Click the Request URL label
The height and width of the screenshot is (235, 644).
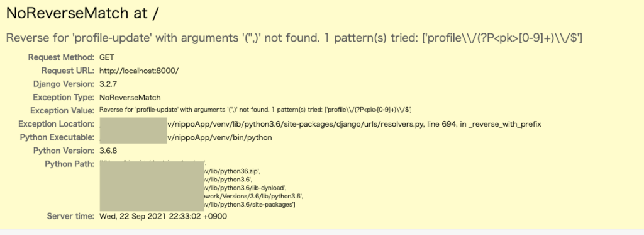click(68, 71)
